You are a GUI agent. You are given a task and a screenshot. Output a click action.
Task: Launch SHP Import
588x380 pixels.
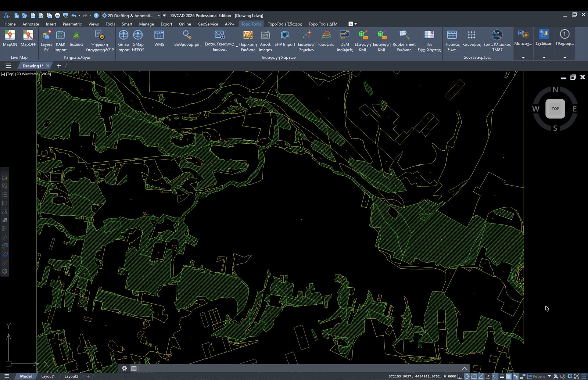click(285, 38)
